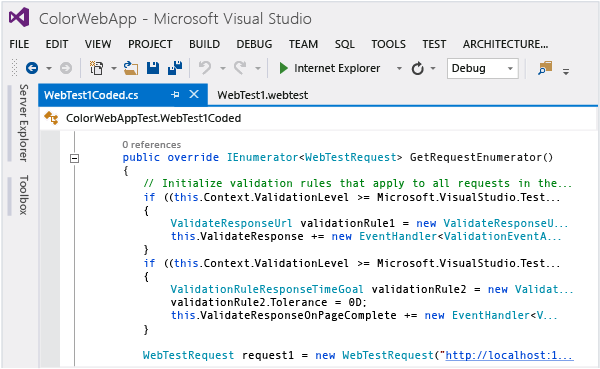Open the Toolbox side panel
Viewport: 600px width, 369px height.
click(x=23, y=195)
